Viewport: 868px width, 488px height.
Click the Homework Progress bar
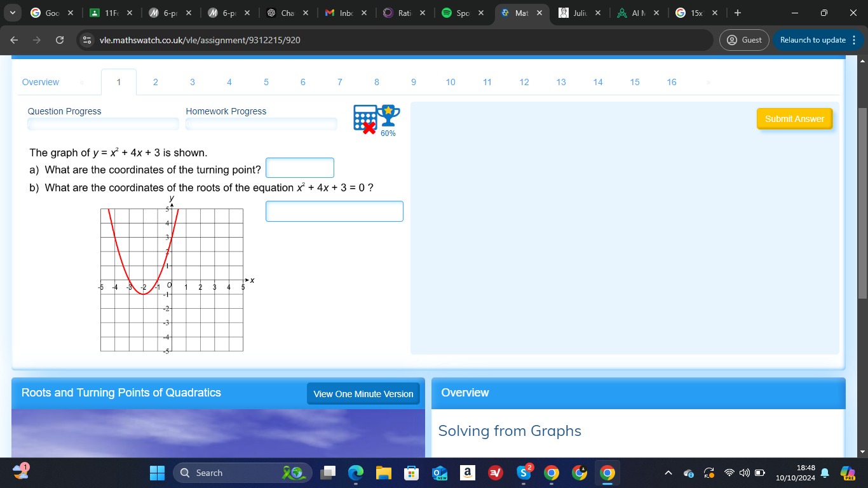point(261,124)
